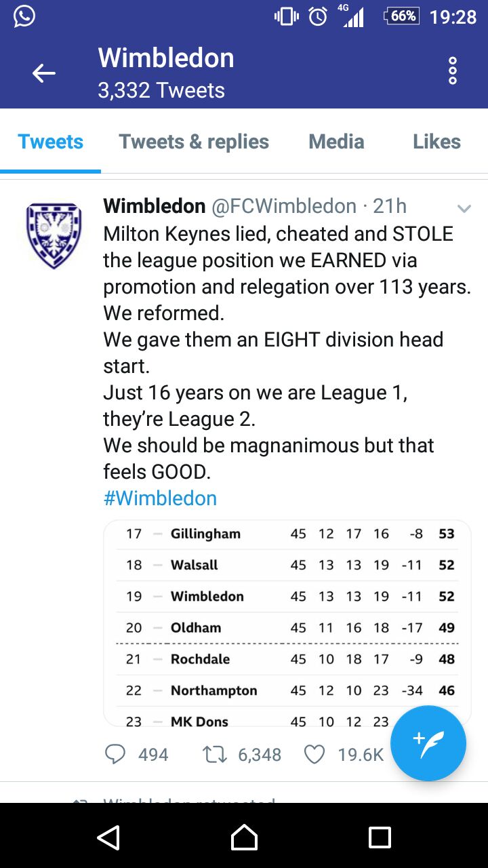488x868 pixels.
Task: Open the Likes tab
Action: [x=436, y=142]
